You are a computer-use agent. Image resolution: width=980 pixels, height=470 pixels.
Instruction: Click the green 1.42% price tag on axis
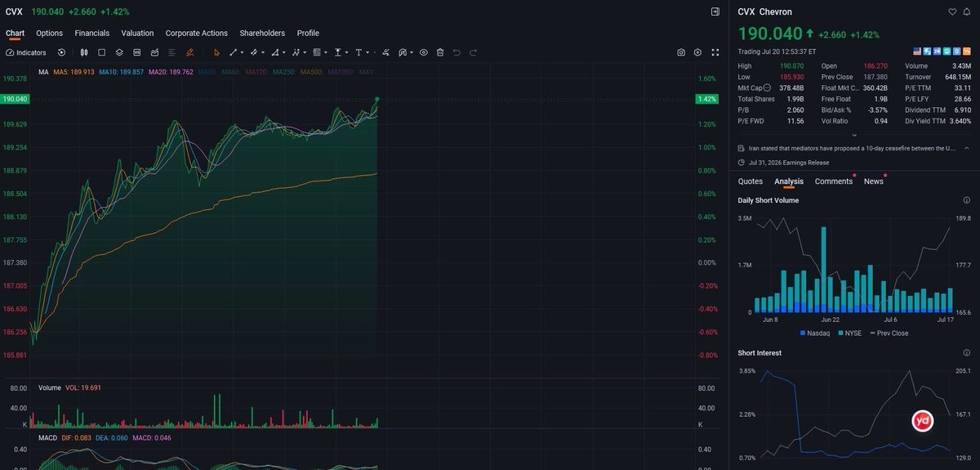pyautogui.click(x=706, y=99)
